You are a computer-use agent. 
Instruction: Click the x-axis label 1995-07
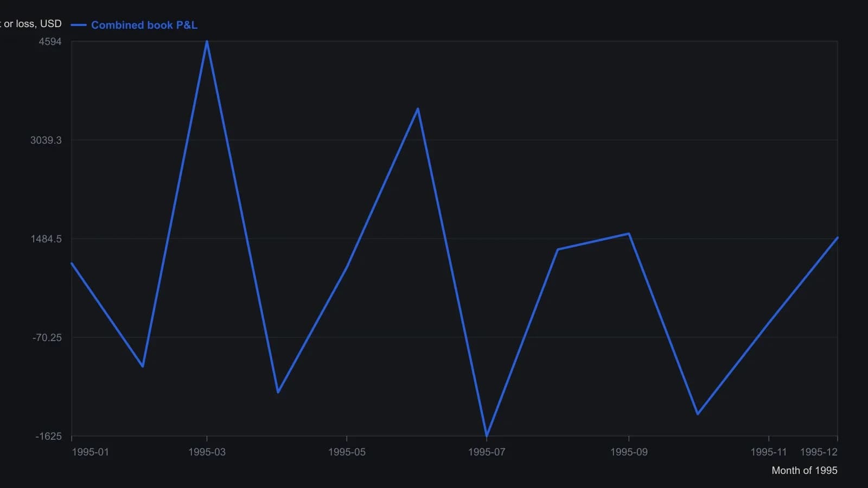[487, 452]
